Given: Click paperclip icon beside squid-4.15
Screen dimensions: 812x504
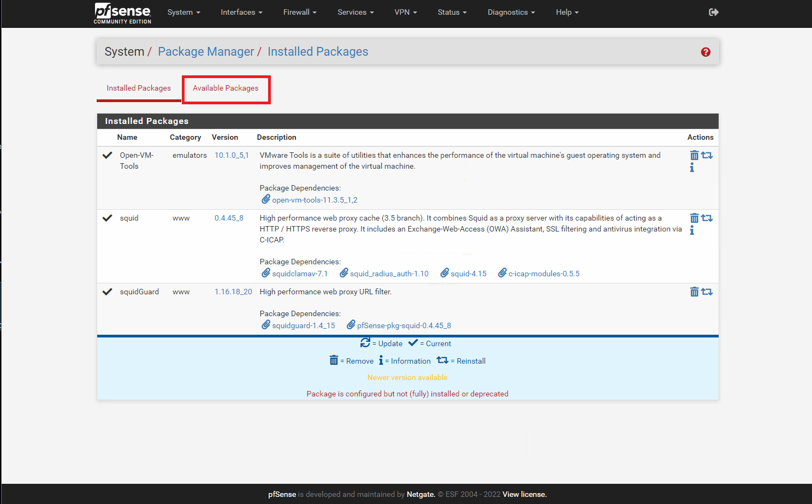Looking at the screenshot, I should click(444, 273).
